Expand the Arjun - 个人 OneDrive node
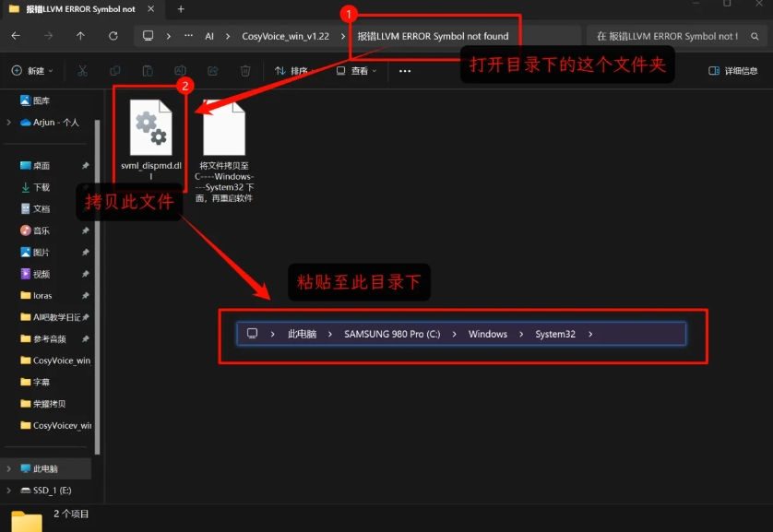This screenshot has height=532, width=773. (8, 123)
